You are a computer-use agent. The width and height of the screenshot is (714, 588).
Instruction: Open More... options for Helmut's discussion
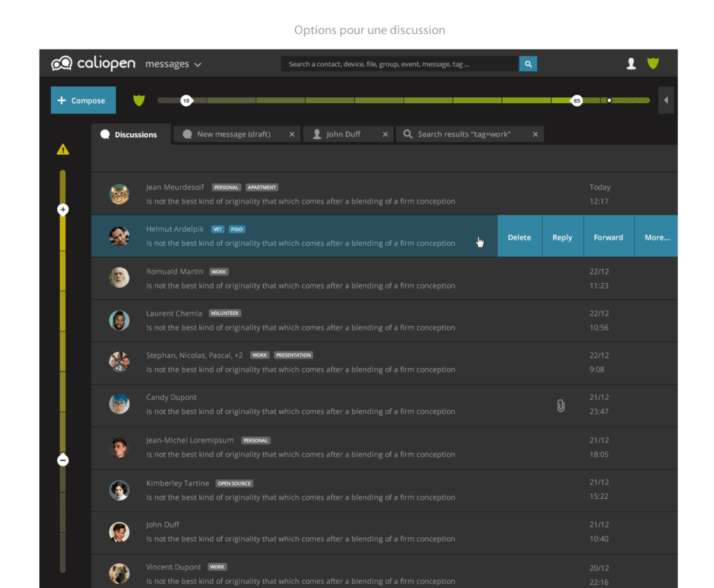(x=656, y=238)
